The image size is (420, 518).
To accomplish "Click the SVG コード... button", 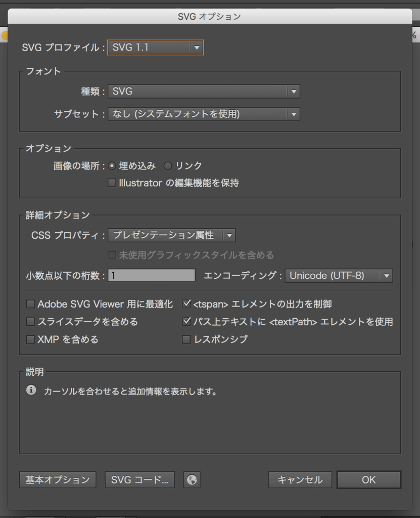I will pos(139,480).
